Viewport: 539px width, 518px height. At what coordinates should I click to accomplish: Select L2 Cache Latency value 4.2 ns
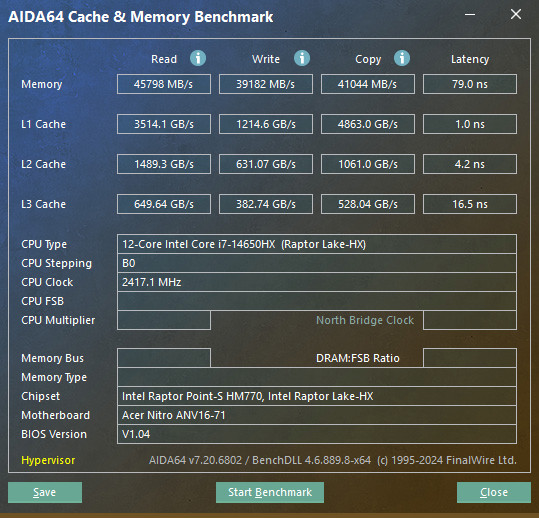[x=470, y=164]
